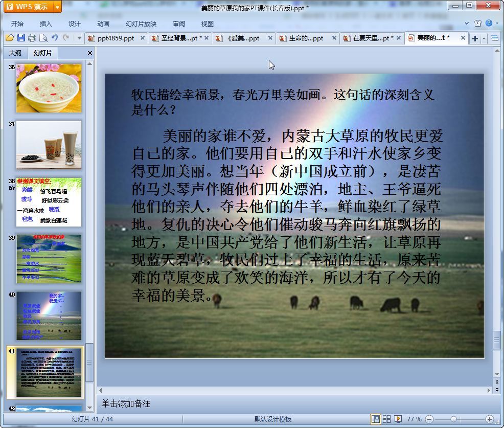Select slide 40 thumbnail with rainbow
The image size is (504, 428).
coord(49,316)
